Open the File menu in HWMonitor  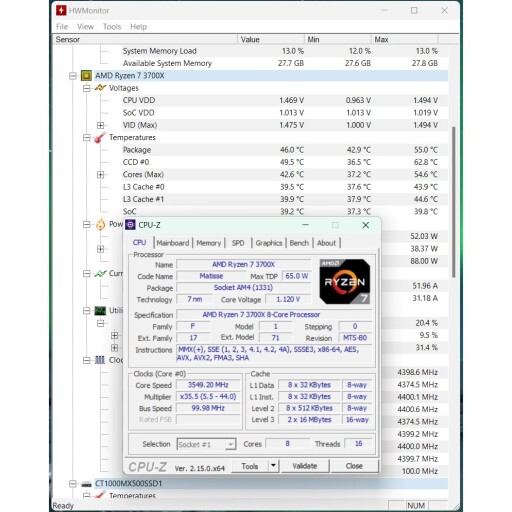(x=62, y=27)
